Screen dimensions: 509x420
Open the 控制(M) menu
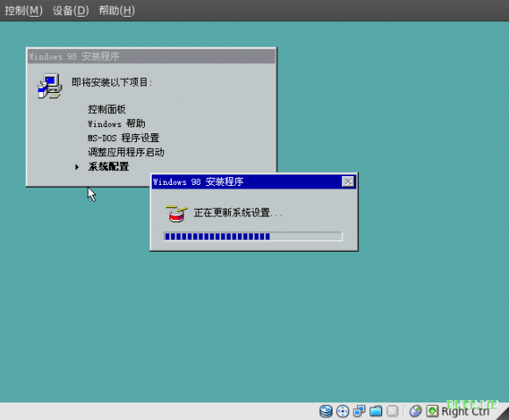point(24,11)
